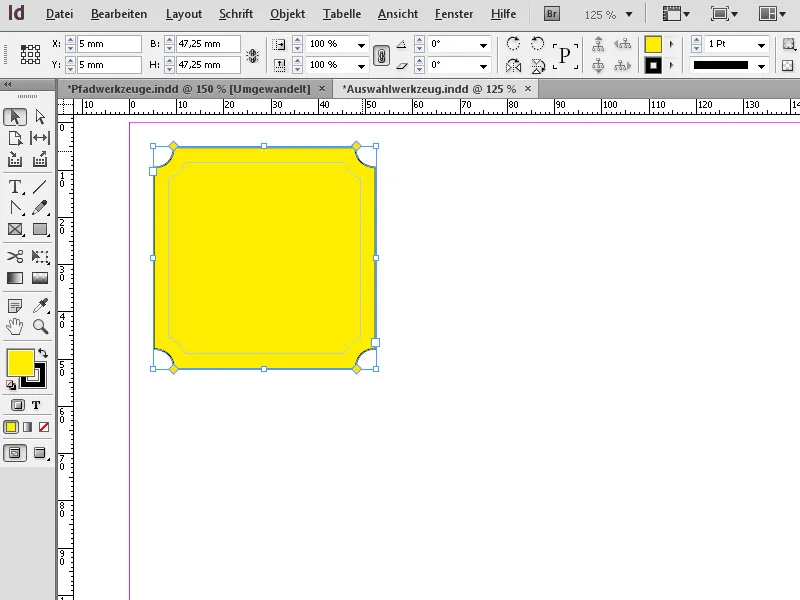Select the Direct Selection tool (white arrow)
Image resolution: width=800 pixels, height=600 pixels.
[40, 117]
